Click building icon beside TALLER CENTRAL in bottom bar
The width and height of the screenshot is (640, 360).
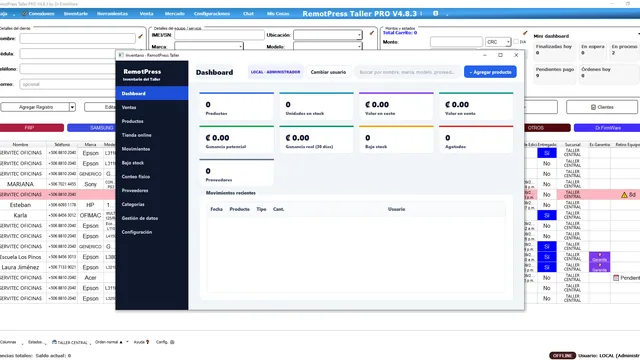click(x=54, y=342)
